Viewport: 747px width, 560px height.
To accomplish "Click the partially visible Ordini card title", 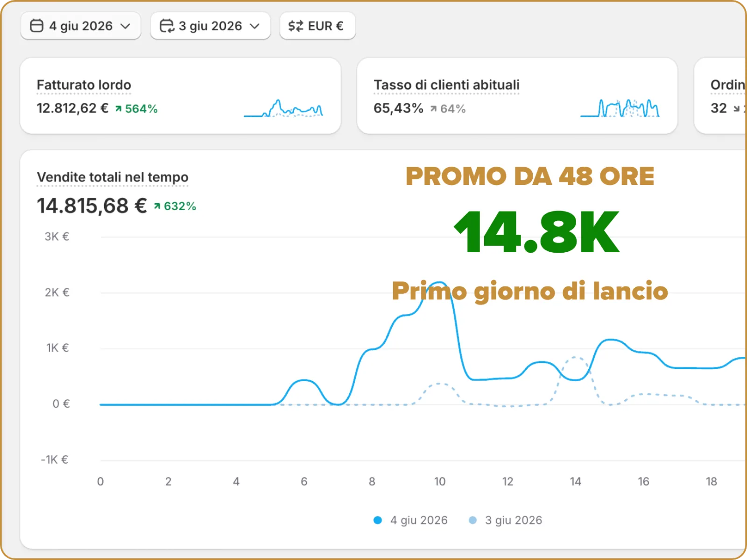I will (728, 85).
